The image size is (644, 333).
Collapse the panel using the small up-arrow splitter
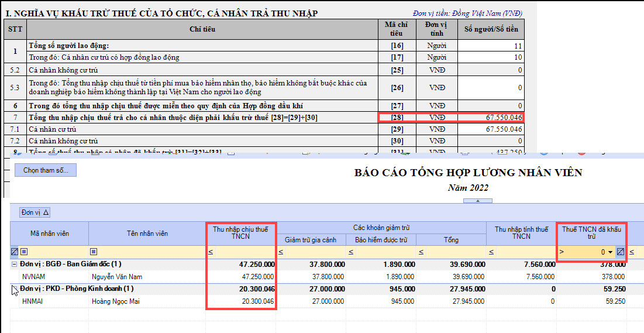[478, 200]
